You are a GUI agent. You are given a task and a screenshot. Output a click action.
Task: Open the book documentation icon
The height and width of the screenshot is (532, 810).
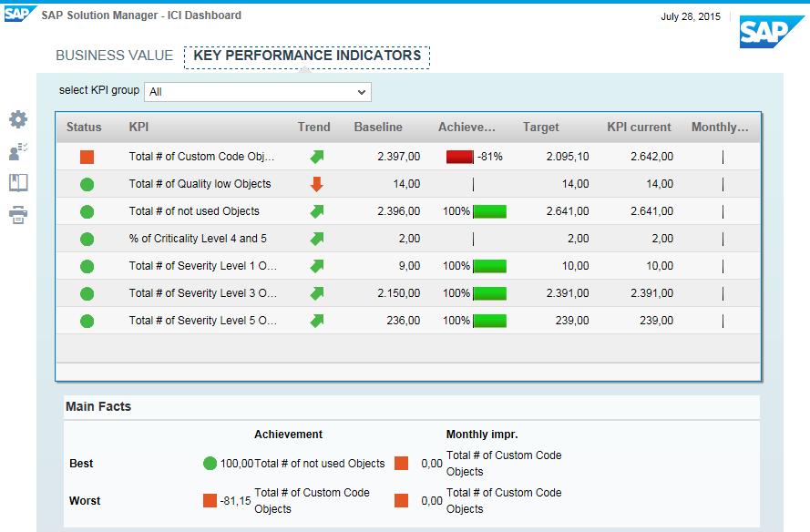[18, 183]
